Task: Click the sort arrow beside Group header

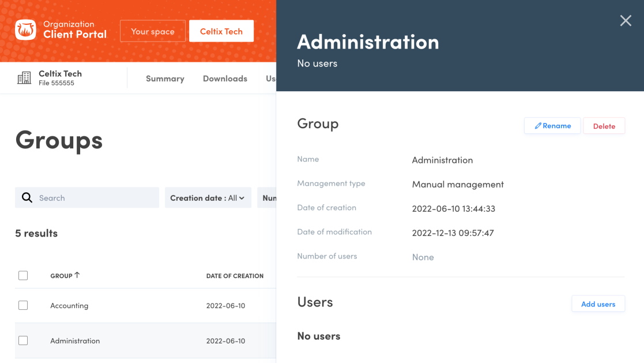Action: click(x=77, y=275)
